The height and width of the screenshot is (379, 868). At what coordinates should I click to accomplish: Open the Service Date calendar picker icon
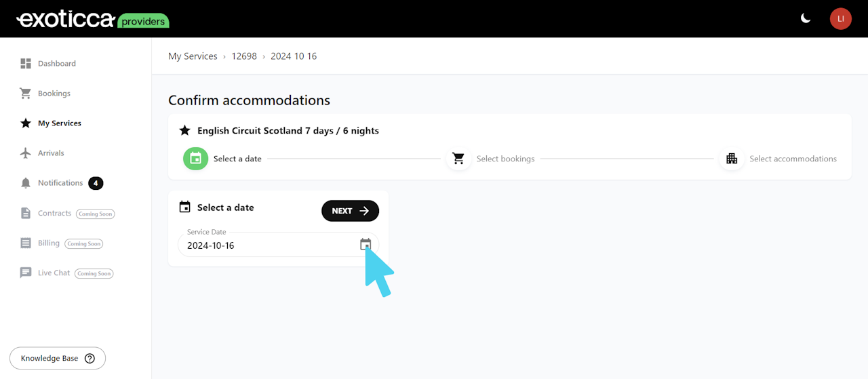(x=366, y=244)
